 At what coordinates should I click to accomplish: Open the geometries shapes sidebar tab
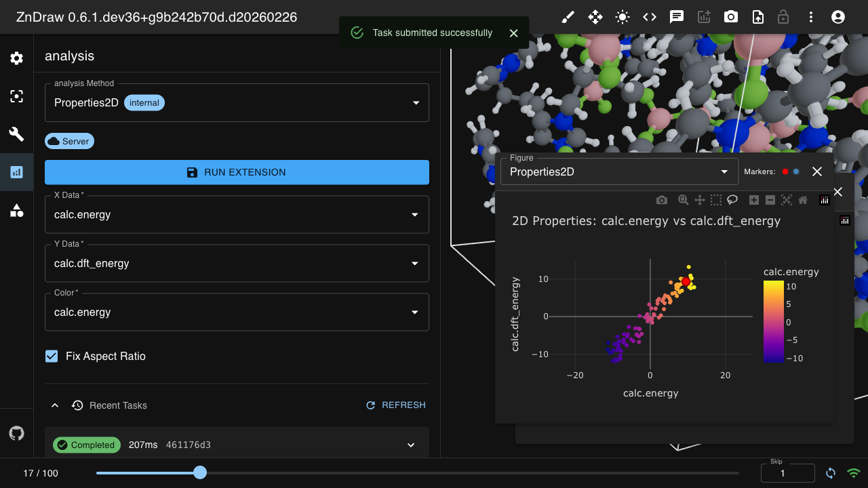[16, 210]
